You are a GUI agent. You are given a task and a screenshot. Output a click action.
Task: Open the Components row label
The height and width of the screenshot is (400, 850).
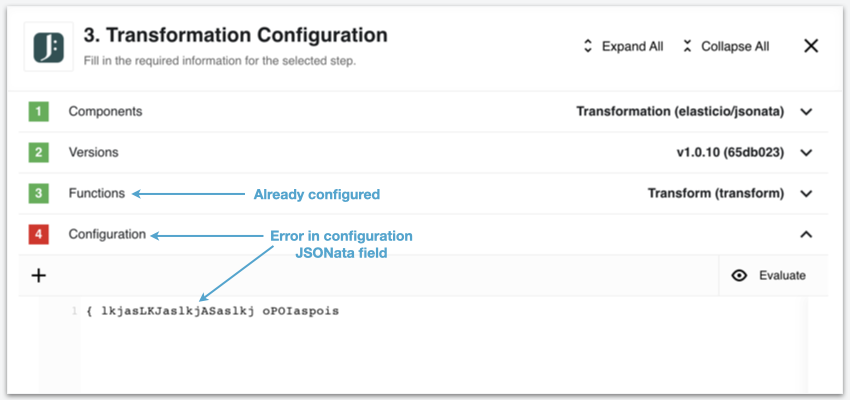pos(105,112)
